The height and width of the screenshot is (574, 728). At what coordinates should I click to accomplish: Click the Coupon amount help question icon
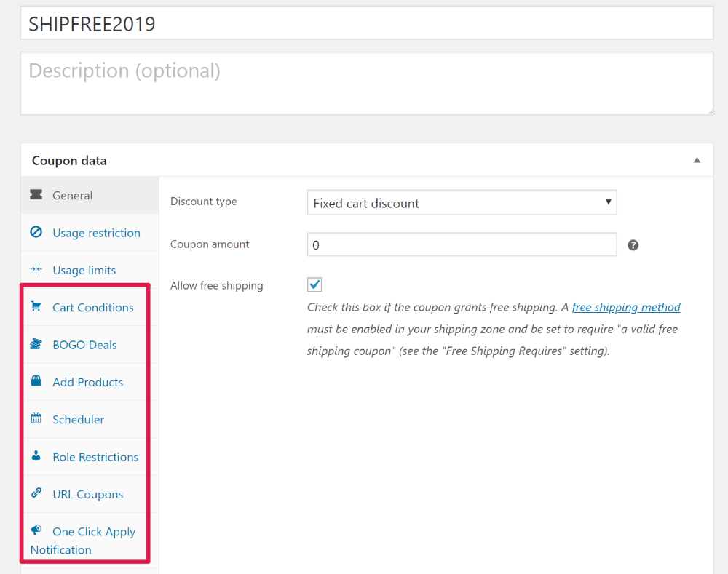[633, 245]
